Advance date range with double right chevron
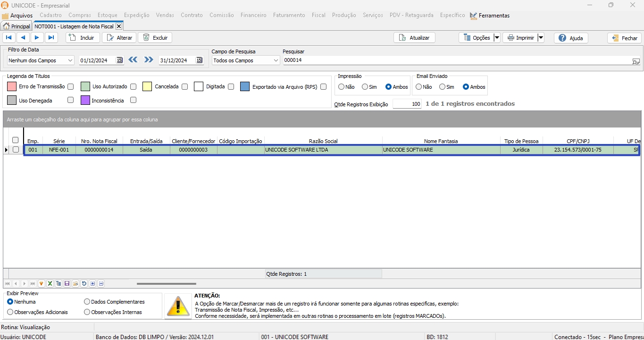The height and width of the screenshot is (340, 644). (149, 60)
